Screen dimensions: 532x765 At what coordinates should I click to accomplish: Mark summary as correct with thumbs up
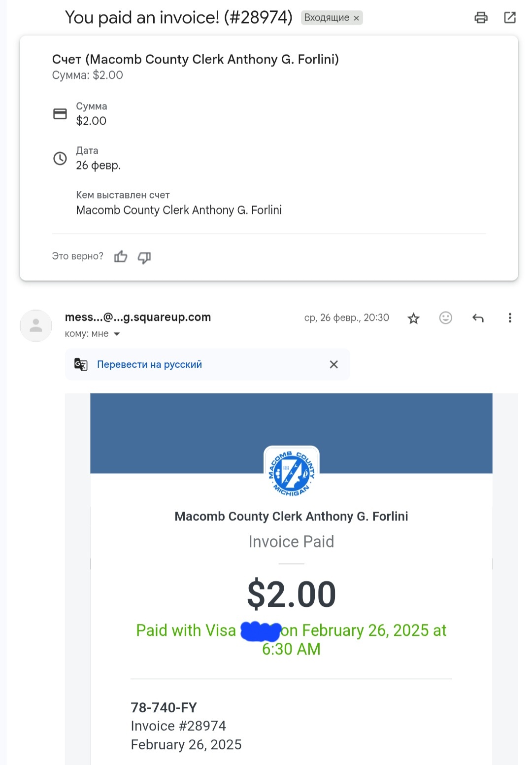[121, 257]
